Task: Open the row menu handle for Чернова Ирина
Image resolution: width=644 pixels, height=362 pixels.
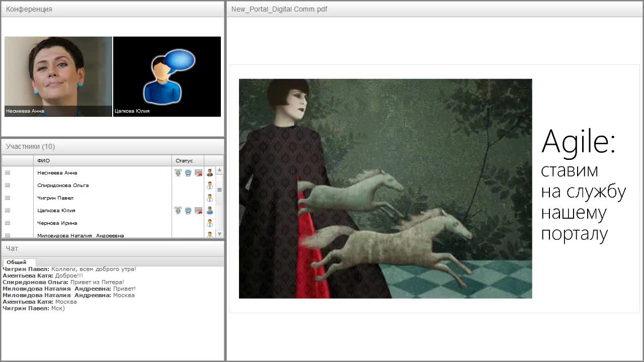Action: coord(8,223)
